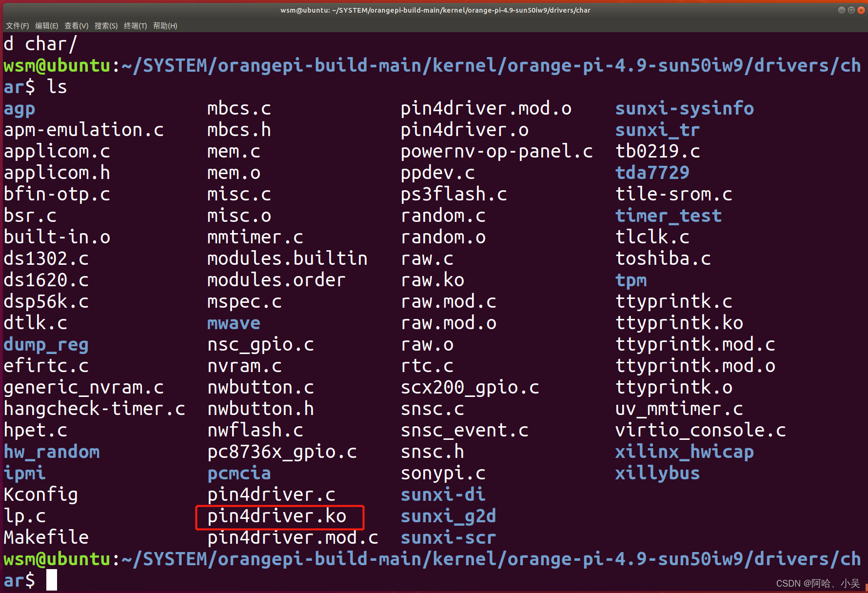Click the highlighted pin4driver.ko file name
This screenshot has height=593, width=868.
[x=277, y=516]
